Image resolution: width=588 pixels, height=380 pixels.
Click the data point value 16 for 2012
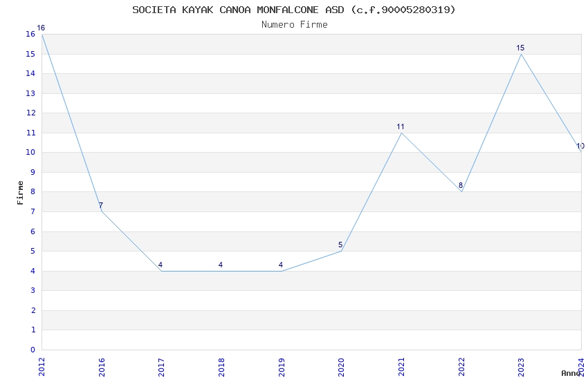coord(41,28)
